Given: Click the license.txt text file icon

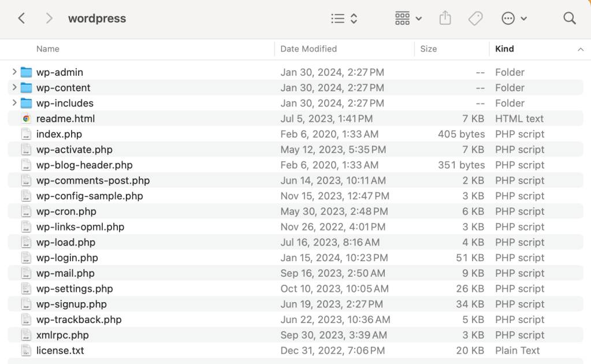Looking at the screenshot, I should (x=26, y=351).
